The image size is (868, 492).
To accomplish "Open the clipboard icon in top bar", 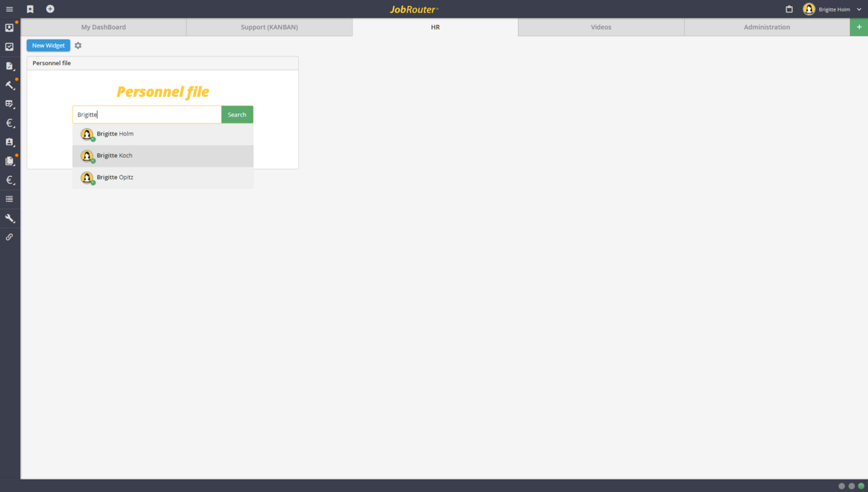I will 789,9.
